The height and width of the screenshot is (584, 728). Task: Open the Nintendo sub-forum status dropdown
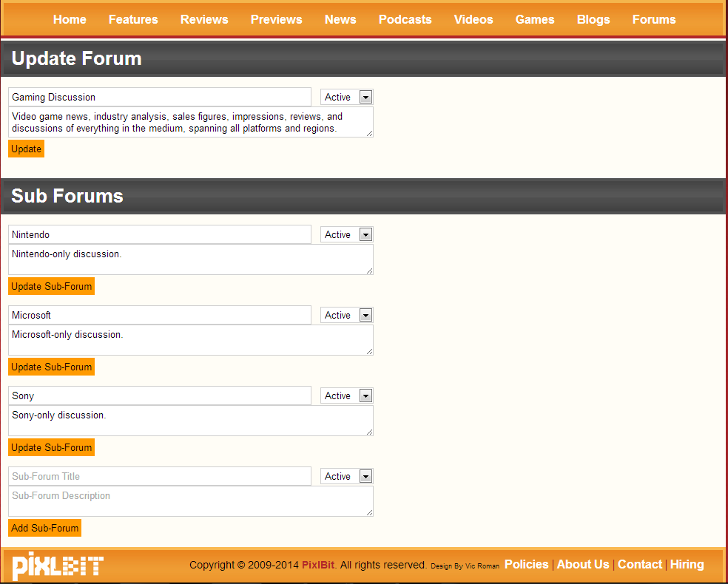346,234
